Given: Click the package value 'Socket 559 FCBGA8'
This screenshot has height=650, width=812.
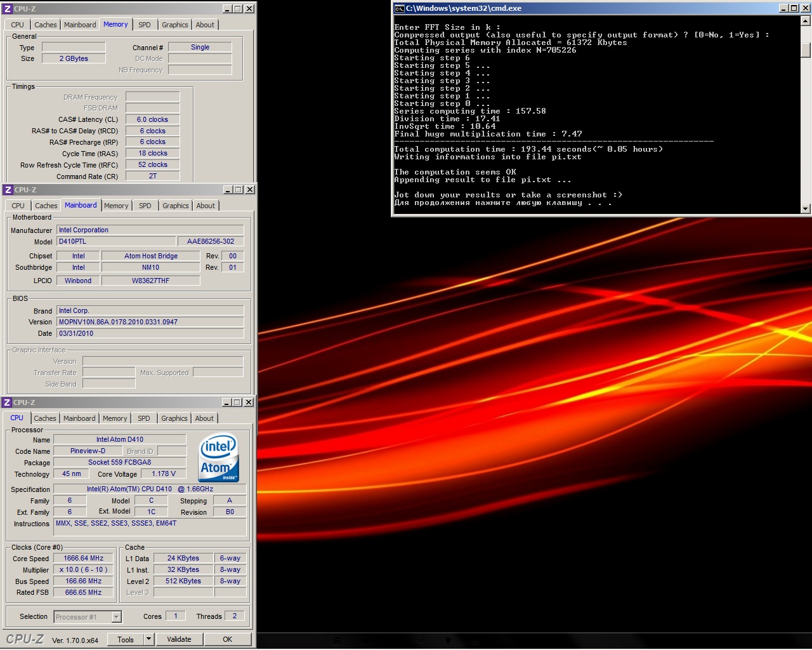Looking at the screenshot, I should click(120, 462).
